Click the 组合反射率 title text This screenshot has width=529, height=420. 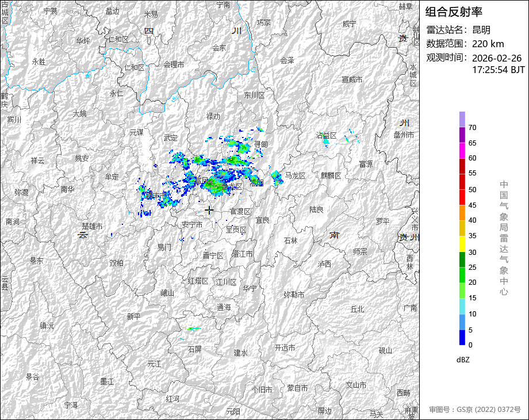[x=454, y=12]
